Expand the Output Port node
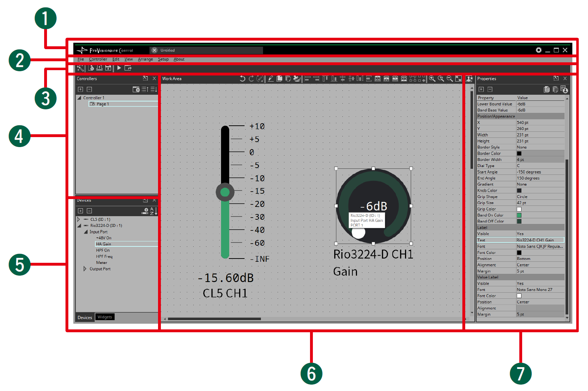The height and width of the screenshot is (391, 588). tap(85, 269)
